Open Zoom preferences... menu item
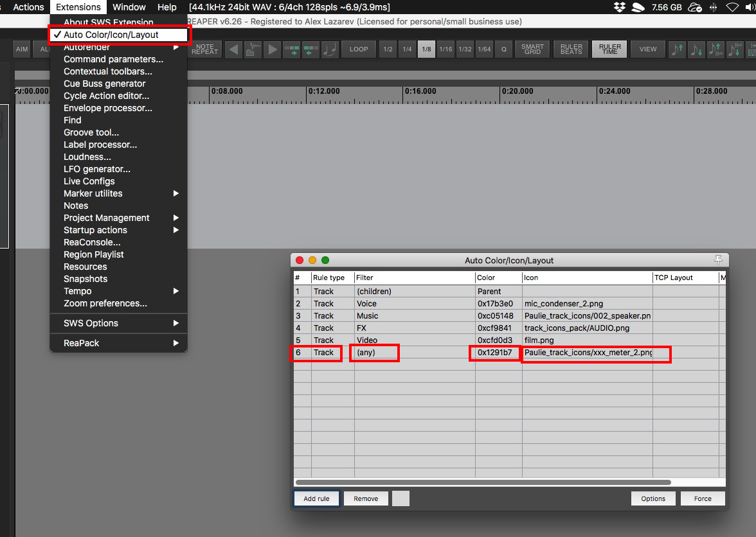The height and width of the screenshot is (537, 756). point(118,303)
